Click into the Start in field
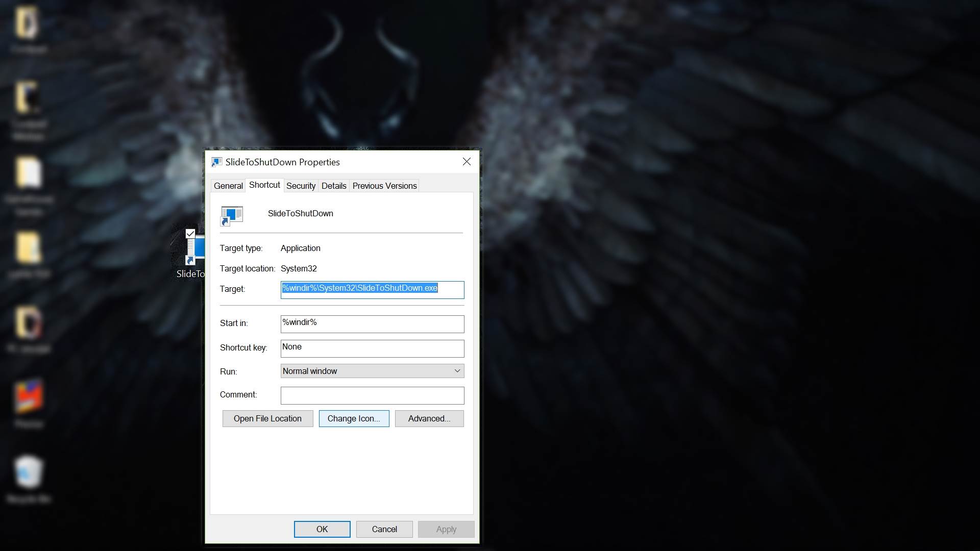This screenshot has height=551, width=980. [372, 323]
